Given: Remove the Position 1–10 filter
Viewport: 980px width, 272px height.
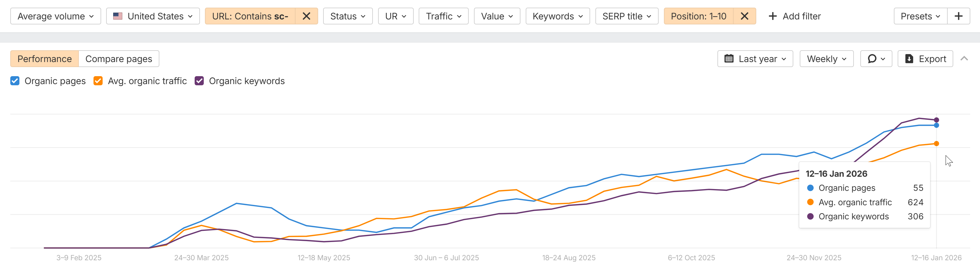Looking at the screenshot, I should (744, 16).
